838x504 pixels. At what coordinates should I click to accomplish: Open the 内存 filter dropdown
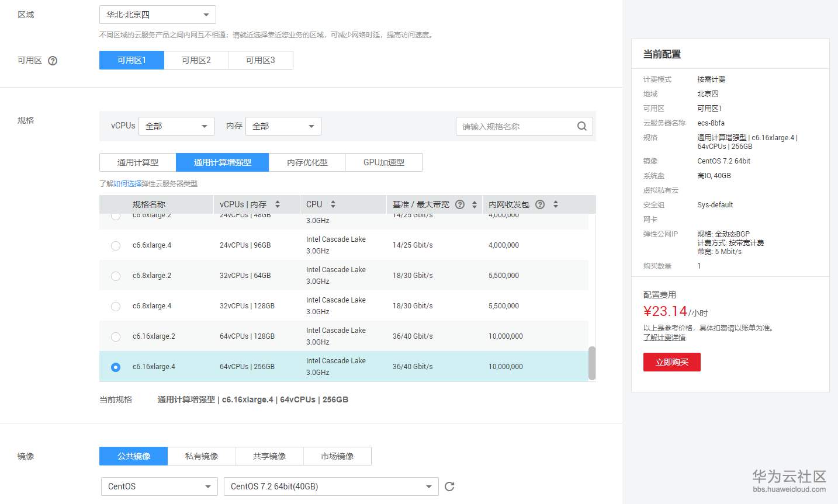click(x=283, y=126)
